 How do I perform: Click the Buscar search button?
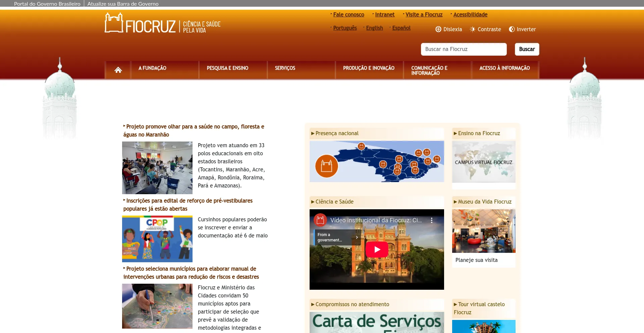pos(527,49)
